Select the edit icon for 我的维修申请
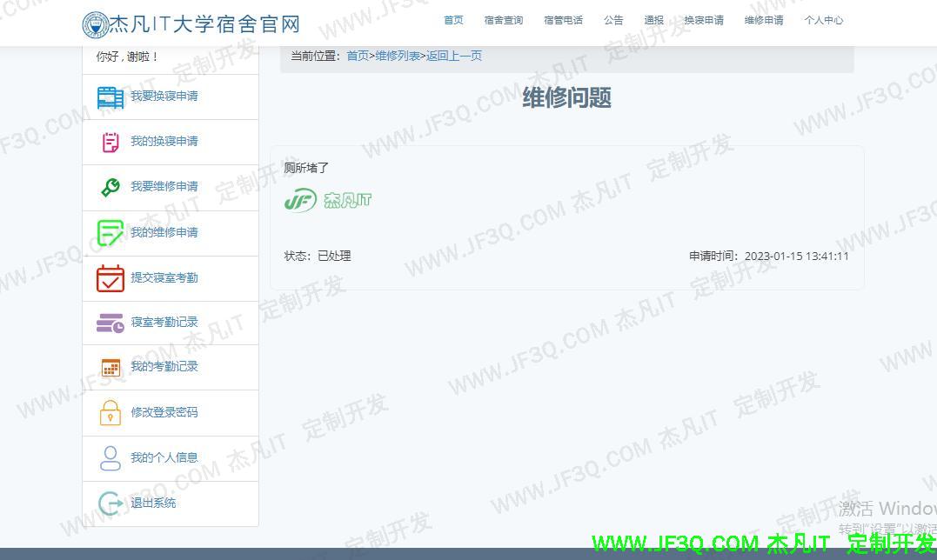 (x=109, y=232)
